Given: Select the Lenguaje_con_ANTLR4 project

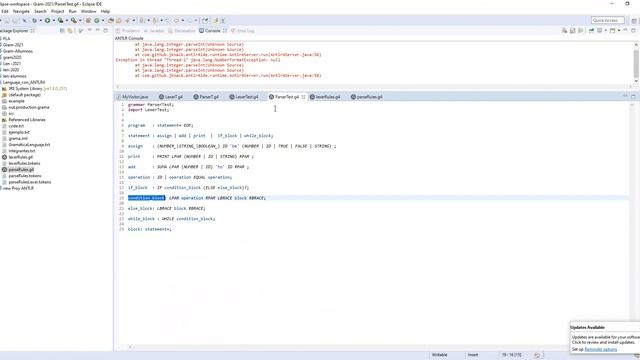Looking at the screenshot, I should (23, 82).
